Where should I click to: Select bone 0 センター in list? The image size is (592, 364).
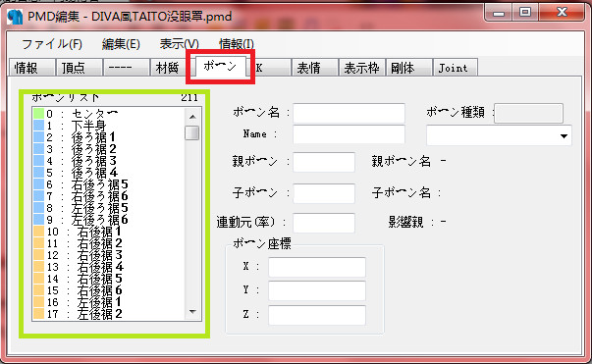108,114
